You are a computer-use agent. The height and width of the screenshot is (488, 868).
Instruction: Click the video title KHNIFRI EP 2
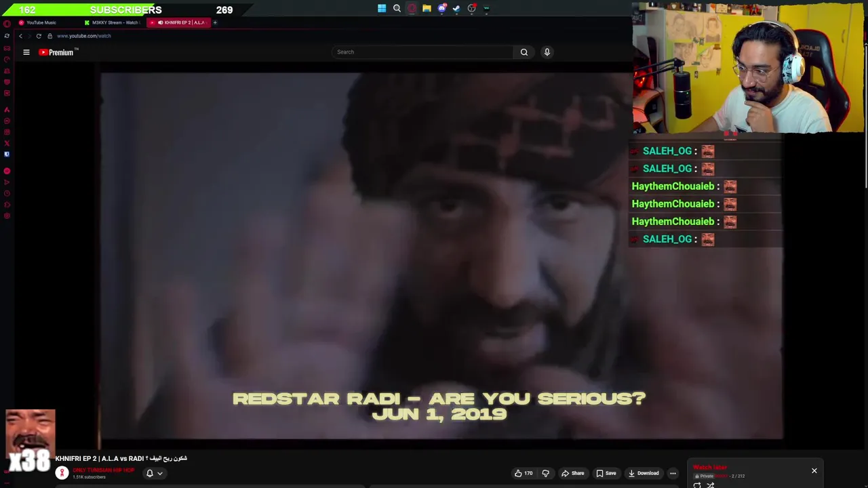tap(121, 458)
